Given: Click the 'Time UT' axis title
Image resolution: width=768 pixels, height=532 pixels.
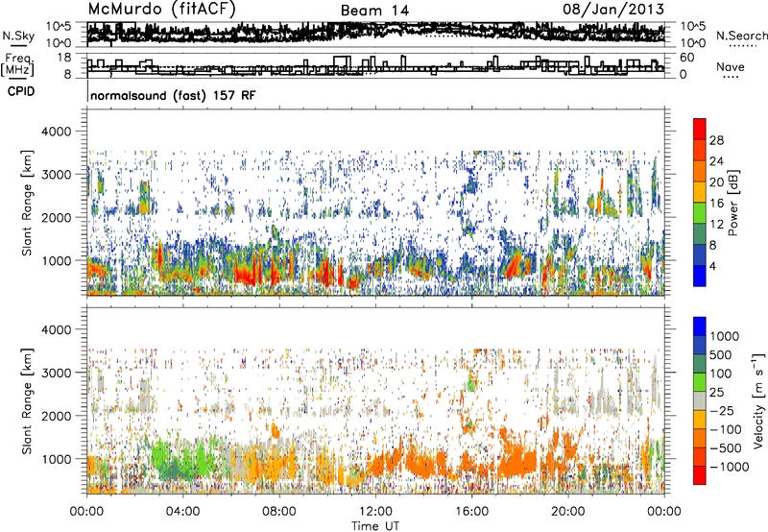Looking at the screenshot, I should (x=375, y=525).
